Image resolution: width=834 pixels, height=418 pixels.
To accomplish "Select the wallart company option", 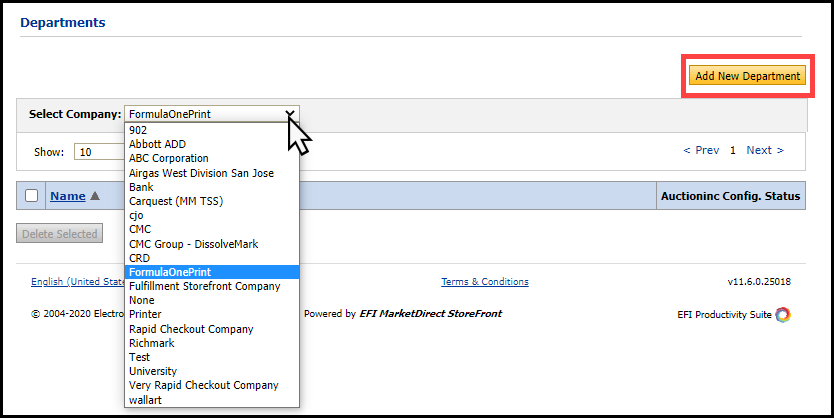I will (x=146, y=400).
